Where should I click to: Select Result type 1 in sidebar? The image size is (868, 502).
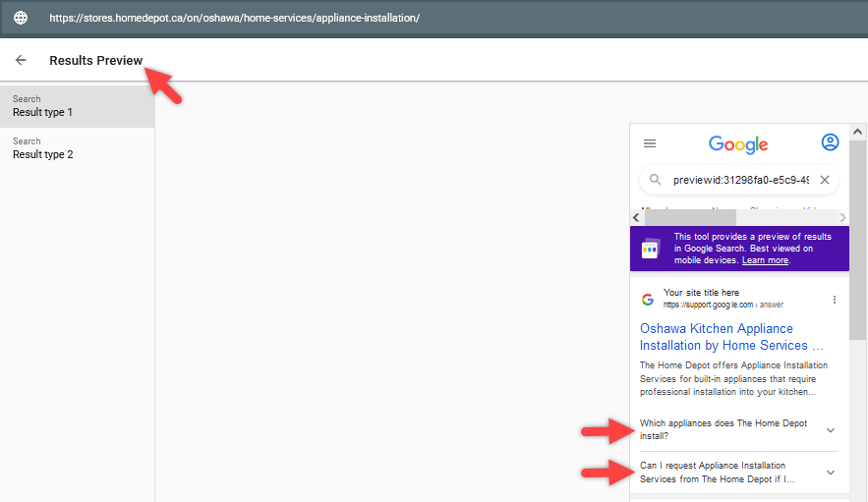77,106
